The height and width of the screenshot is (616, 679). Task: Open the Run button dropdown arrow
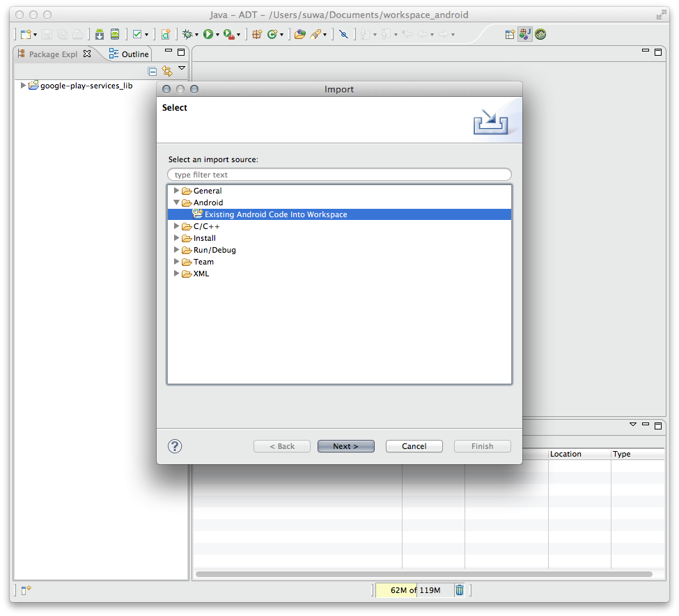pos(217,35)
